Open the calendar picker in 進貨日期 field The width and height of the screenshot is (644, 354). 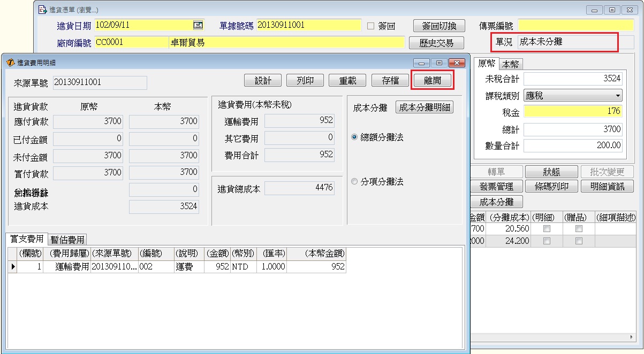point(198,25)
